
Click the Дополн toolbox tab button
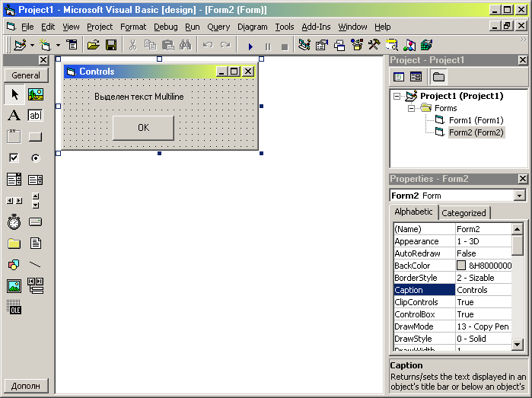point(26,386)
